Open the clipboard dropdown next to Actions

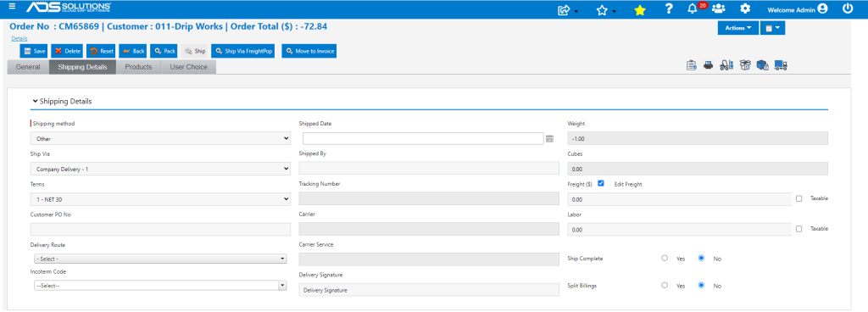[772, 28]
